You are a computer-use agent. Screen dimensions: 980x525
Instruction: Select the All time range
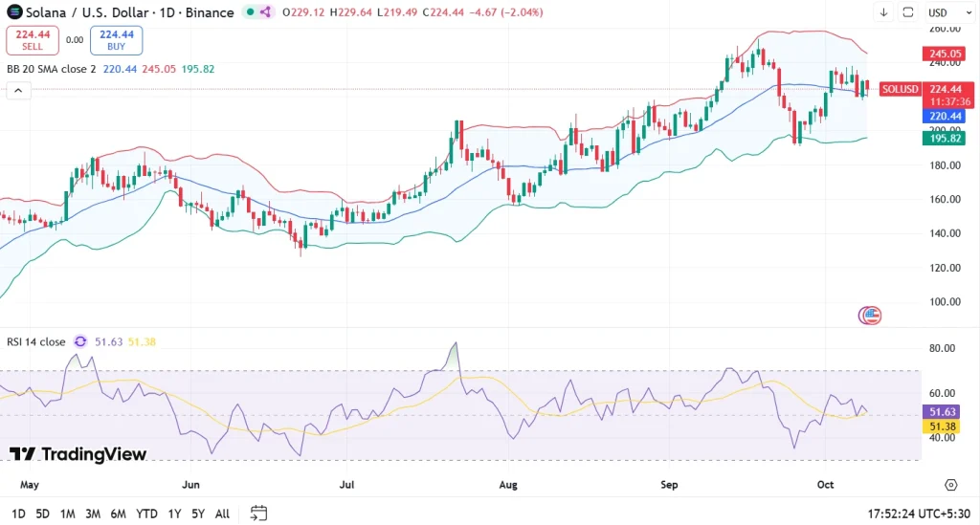coord(222,514)
